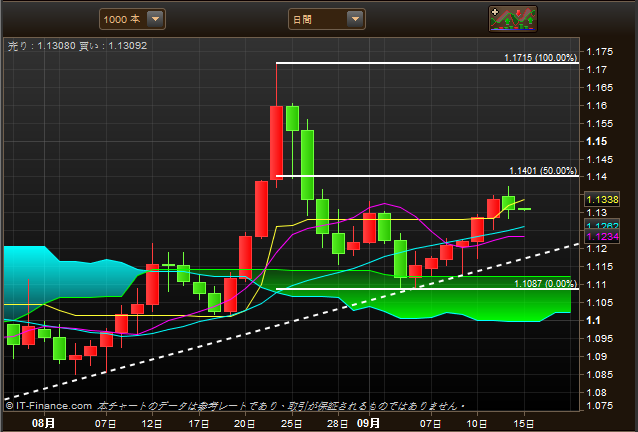Click the 1.1087 (0.00%) Fibonacci label

545,284
